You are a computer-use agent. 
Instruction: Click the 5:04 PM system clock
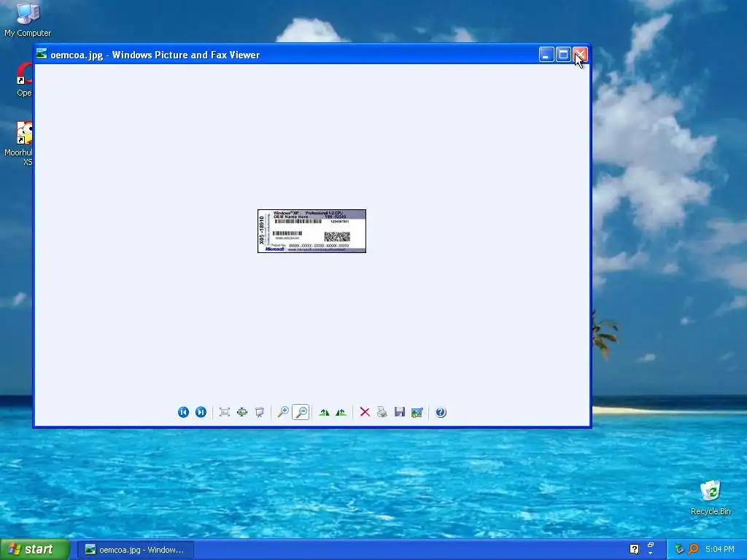click(720, 549)
